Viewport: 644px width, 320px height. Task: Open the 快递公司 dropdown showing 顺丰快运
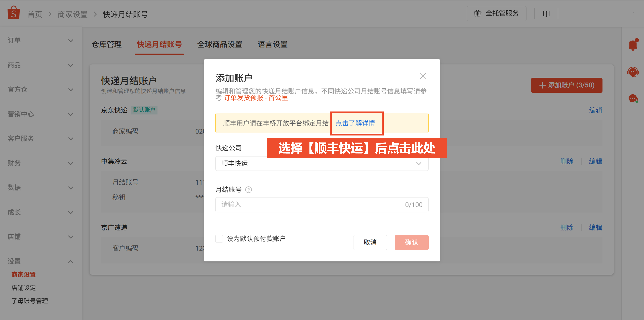tap(322, 163)
